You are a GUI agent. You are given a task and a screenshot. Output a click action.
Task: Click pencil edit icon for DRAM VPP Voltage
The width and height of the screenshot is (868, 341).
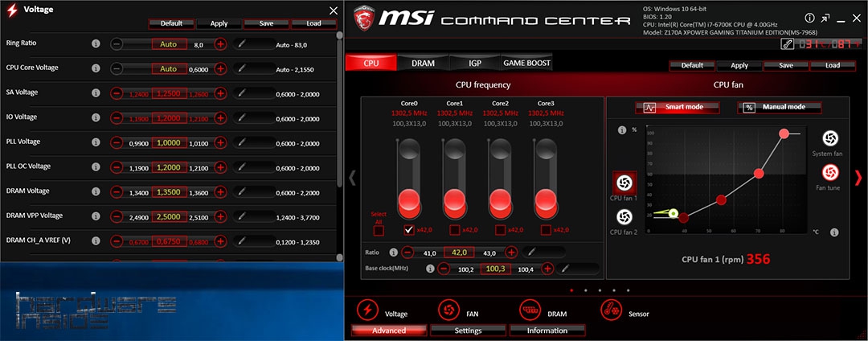(x=241, y=216)
